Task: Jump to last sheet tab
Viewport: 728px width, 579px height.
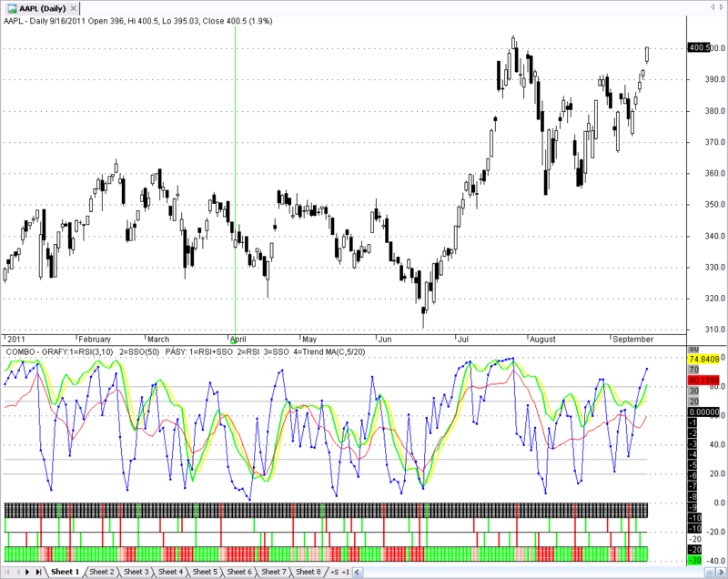Action: (38, 572)
